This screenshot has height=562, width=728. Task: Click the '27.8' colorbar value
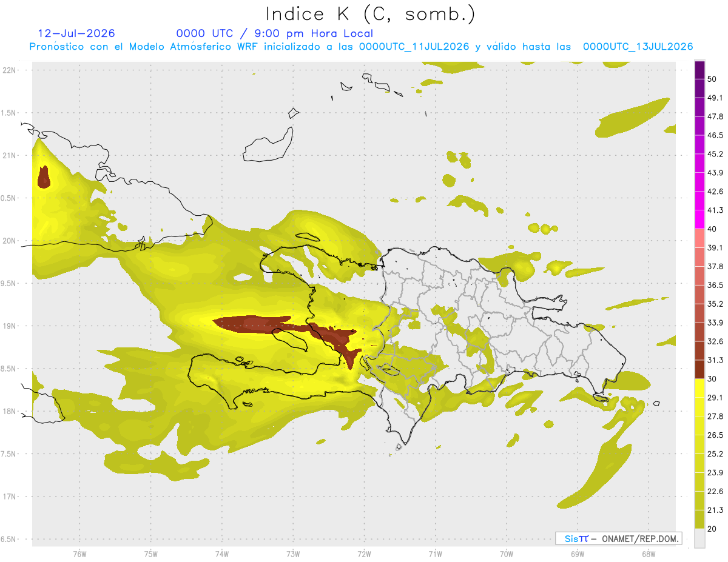point(716,416)
